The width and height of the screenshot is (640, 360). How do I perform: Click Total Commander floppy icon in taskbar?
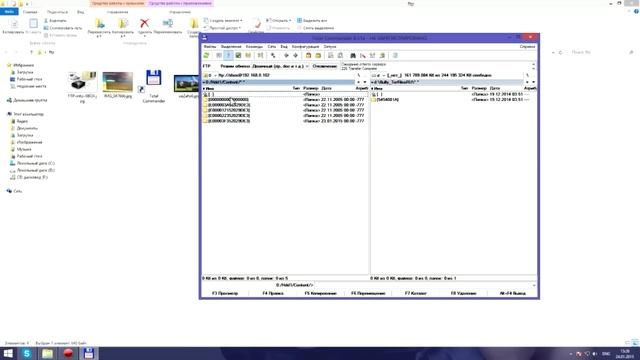(x=89, y=353)
